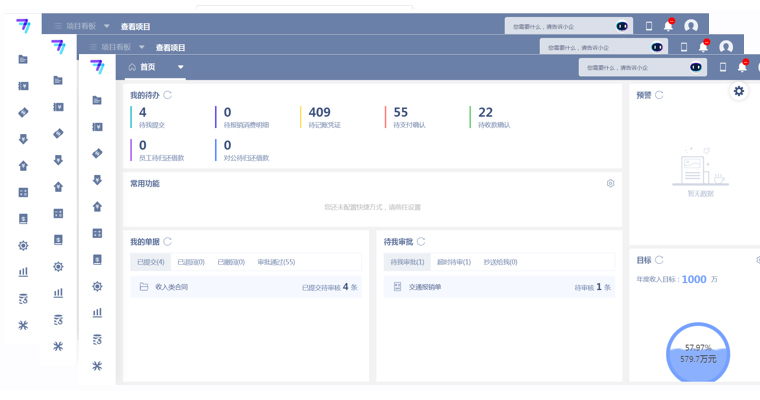Image resolution: width=760 pixels, height=400 pixels.
Task: Click the robot assistant icon in the frontmost search box
Action: coord(696,67)
